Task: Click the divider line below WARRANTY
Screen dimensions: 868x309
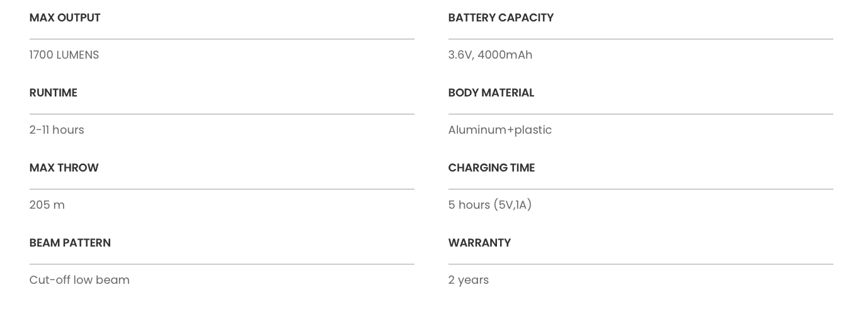Action: point(641,264)
